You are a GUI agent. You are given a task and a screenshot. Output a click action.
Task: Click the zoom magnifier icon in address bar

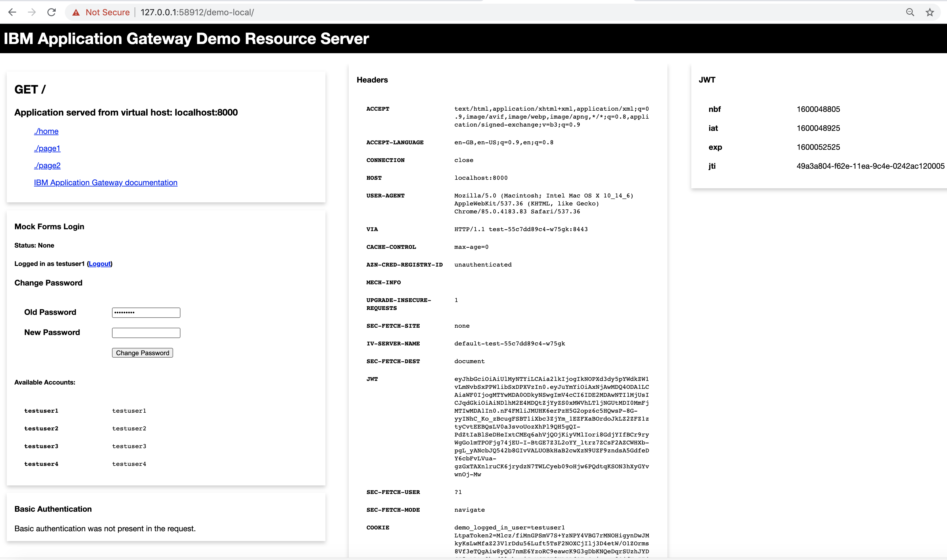[x=910, y=13]
